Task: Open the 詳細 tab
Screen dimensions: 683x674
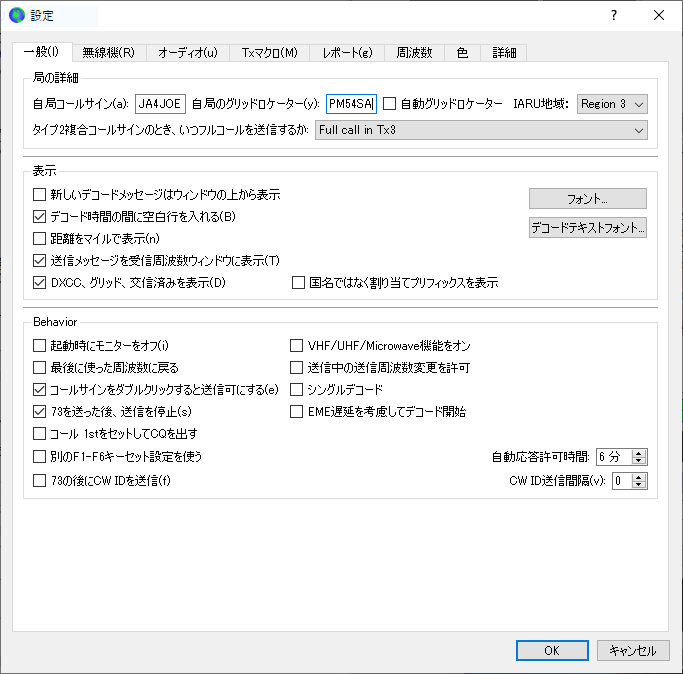Action: pyautogui.click(x=504, y=53)
